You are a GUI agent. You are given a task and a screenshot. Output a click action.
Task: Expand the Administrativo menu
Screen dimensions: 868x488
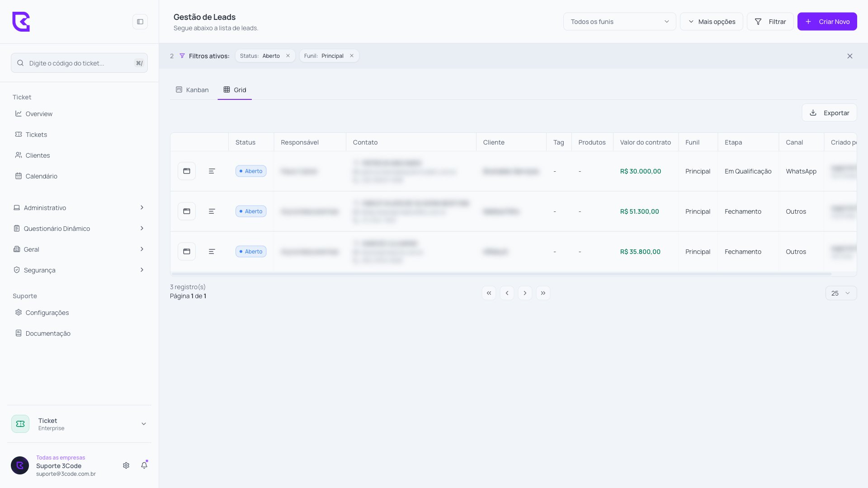(x=79, y=208)
